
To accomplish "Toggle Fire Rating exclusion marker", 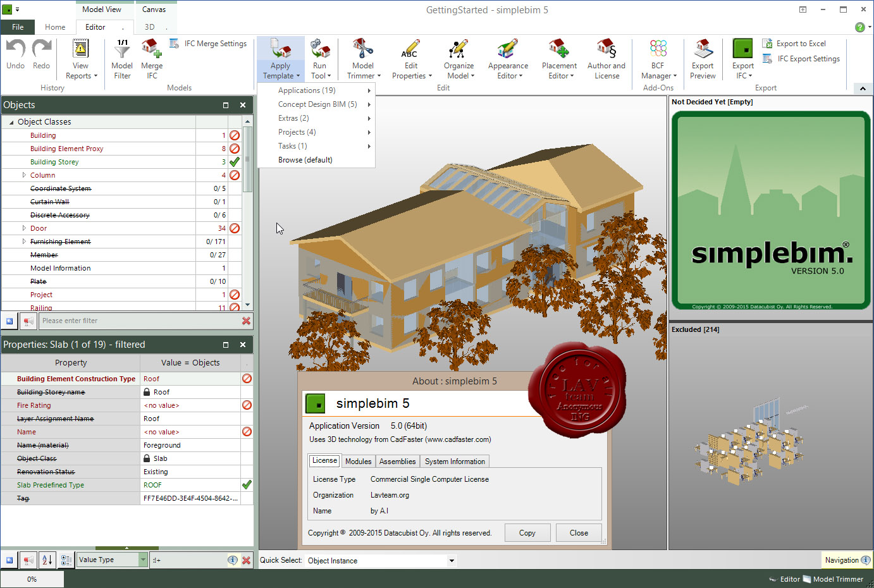I will click(x=247, y=405).
